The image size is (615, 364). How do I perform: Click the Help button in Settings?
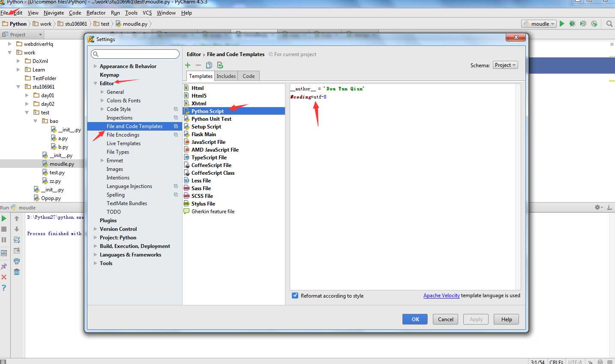(x=507, y=319)
